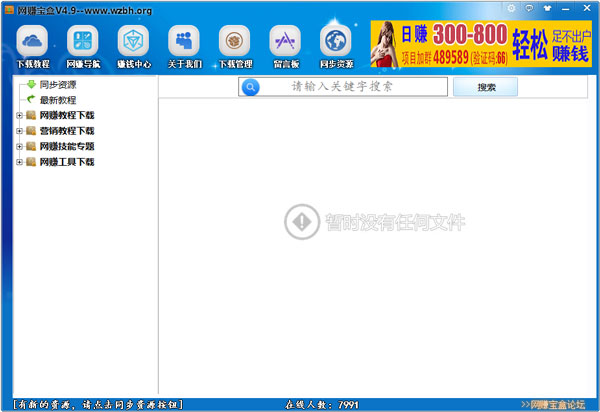Screen dimensions: 600x412
Task: Expand the 网赚技能专题 tree node
Action: point(19,146)
